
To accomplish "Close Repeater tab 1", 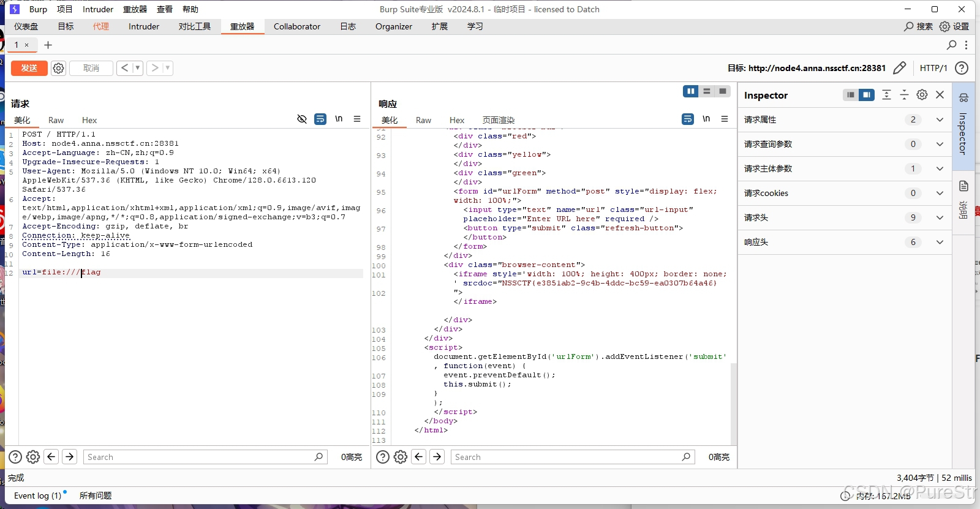I will coord(26,45).
